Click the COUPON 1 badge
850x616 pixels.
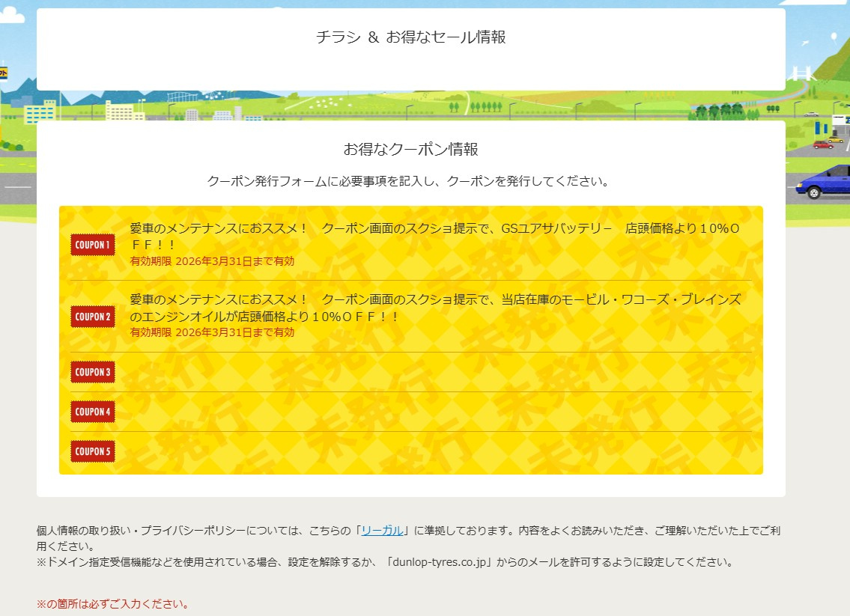tap(93, 245)
